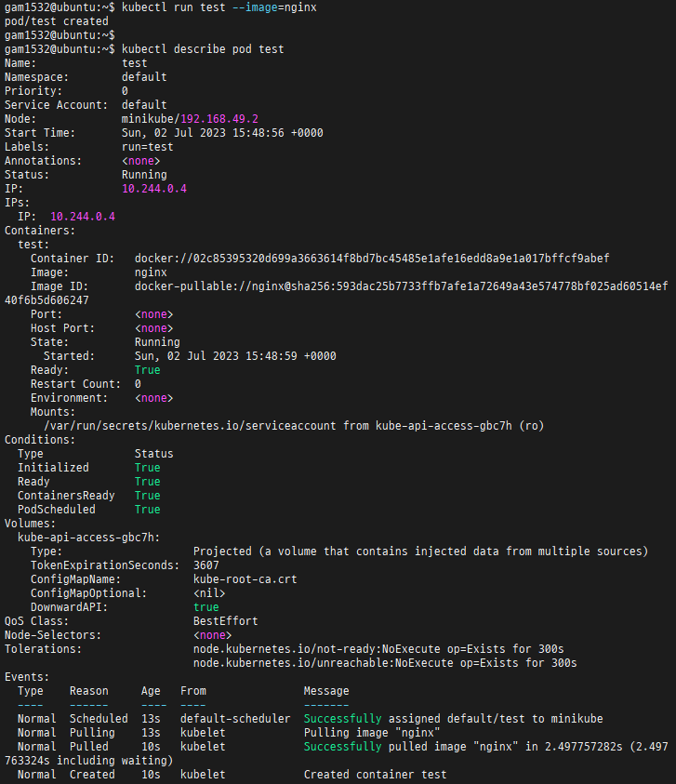Screen dimensions: 676x784
Task: Select the Port value <none>
Action: tap(154, 314)
